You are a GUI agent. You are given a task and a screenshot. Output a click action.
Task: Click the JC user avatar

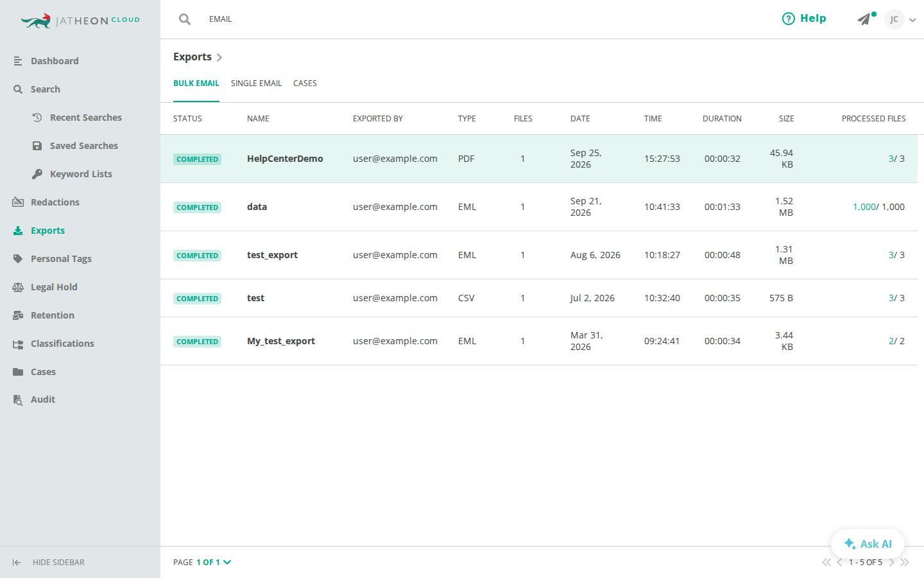pyautogui.click(x=894, y=19)
